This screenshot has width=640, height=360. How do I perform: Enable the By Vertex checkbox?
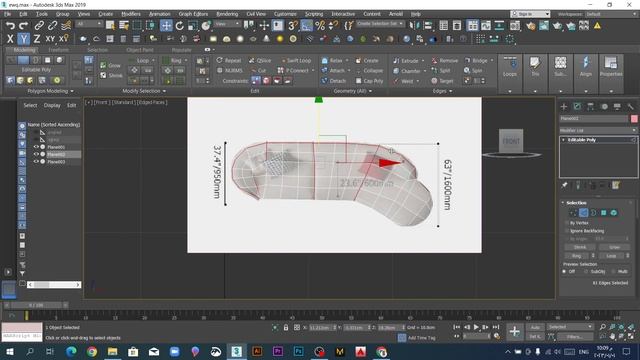(567, 223)
